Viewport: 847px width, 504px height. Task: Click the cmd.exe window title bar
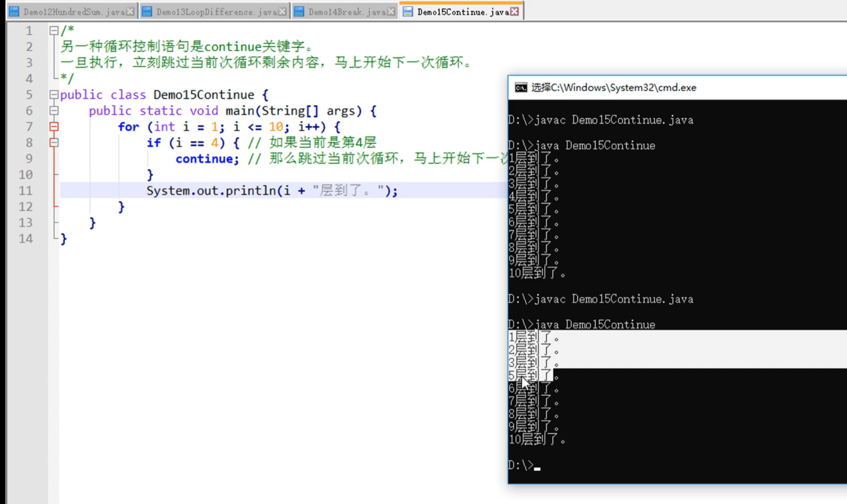(677, 87)
